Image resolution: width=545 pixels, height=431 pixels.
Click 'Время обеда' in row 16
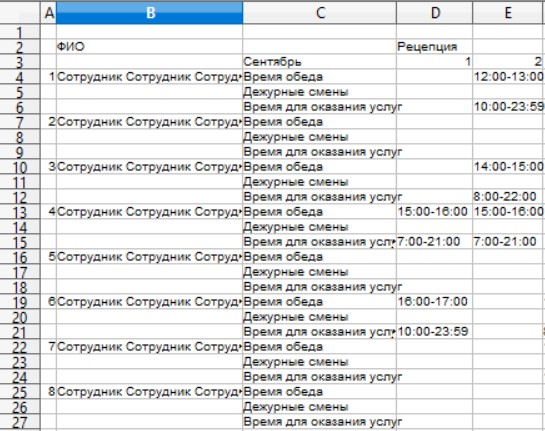319,257
